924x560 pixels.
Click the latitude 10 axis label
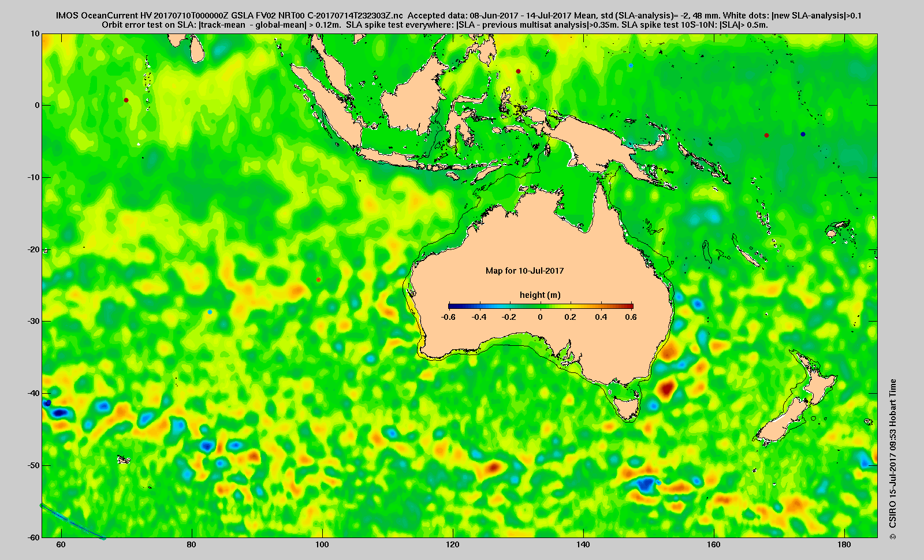pos(35,33)
